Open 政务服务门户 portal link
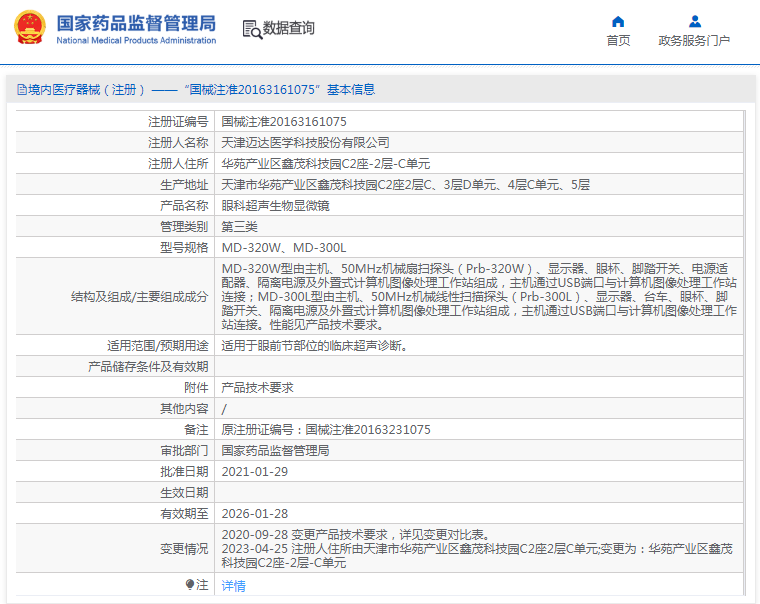This screenshot has height=604, width=760. coord(694,41)
